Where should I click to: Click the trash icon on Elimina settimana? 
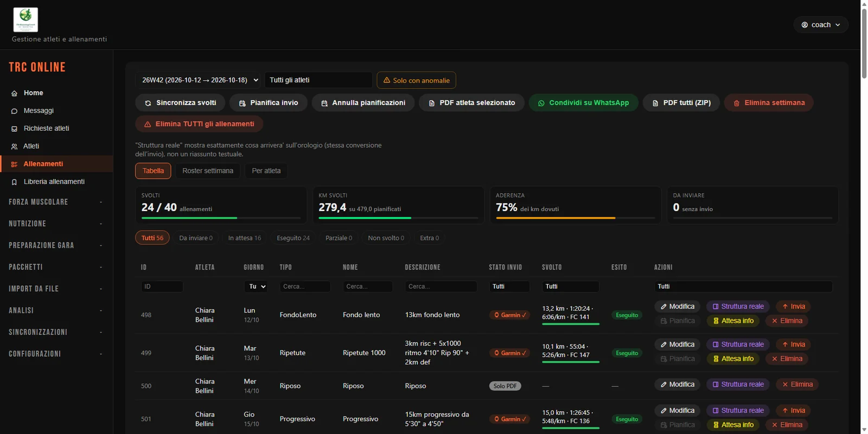[736, 103]
